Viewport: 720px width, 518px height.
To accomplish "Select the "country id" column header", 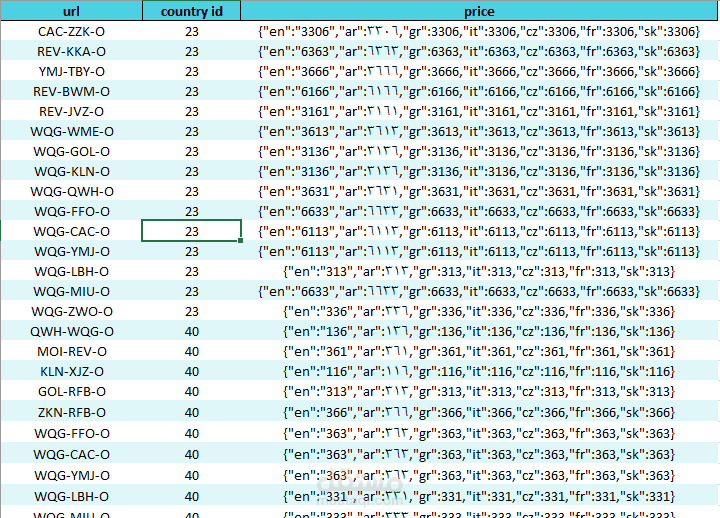I will [x=191, y=11].
